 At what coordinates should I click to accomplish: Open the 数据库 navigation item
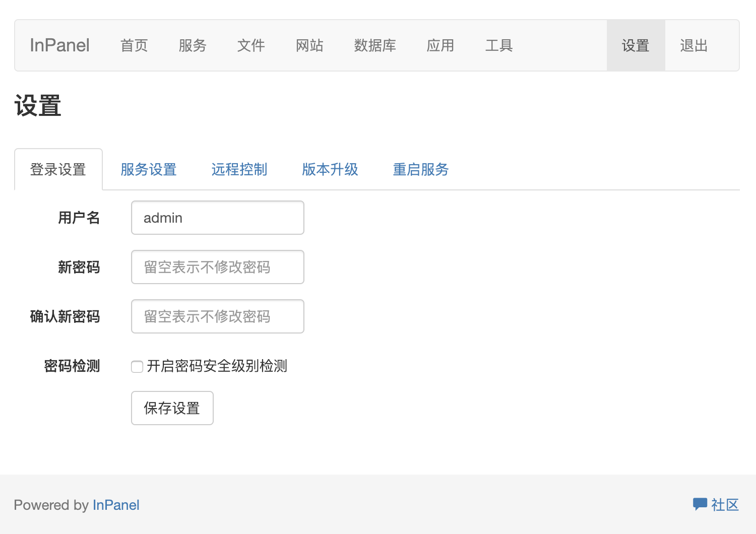[375, 46]
